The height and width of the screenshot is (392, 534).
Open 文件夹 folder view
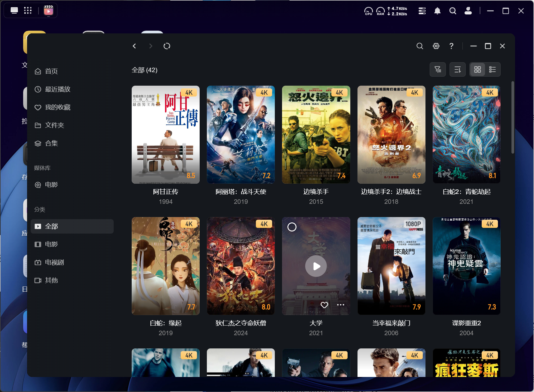pos(72,125)
